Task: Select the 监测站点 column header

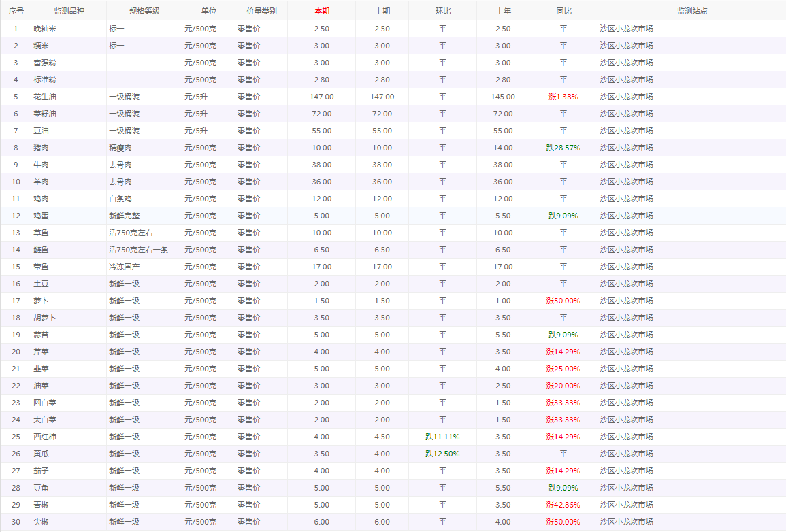Action: coord(691,11)
